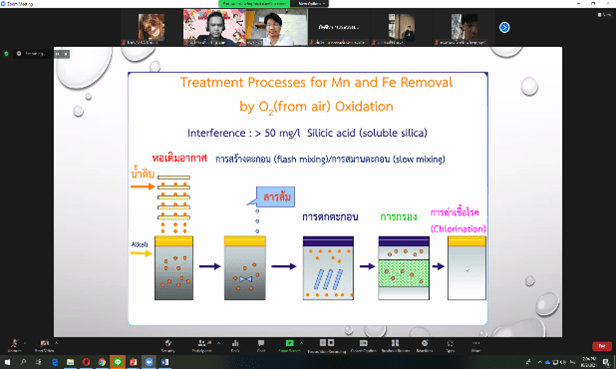Open Word from the taskbar
The image size is (616, 369).
coord(165,362)
